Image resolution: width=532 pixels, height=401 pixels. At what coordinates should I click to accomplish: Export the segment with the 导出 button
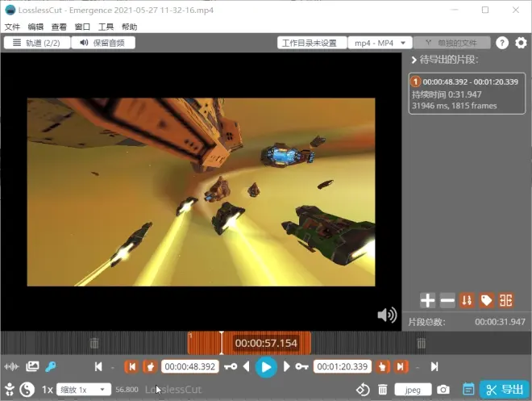(505, 390)
